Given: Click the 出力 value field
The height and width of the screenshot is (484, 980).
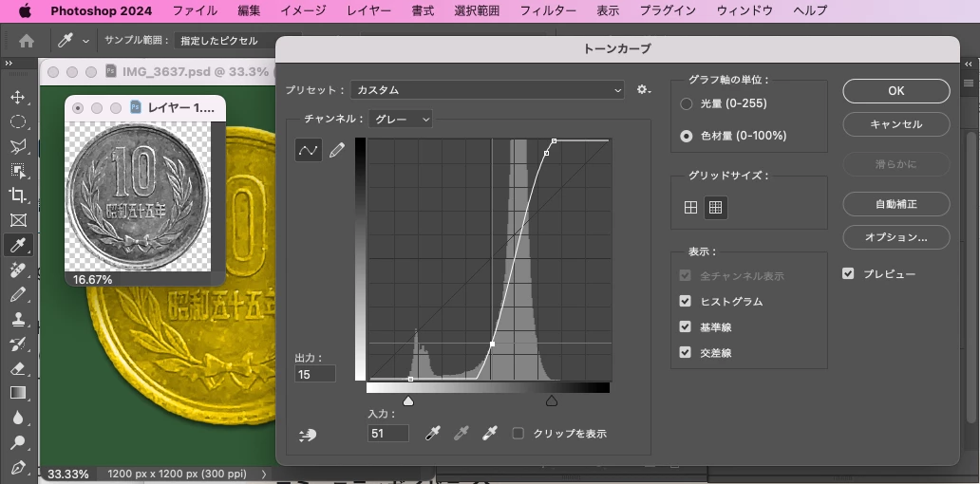Looking at the screenshot, I should [x=315, y=374].
